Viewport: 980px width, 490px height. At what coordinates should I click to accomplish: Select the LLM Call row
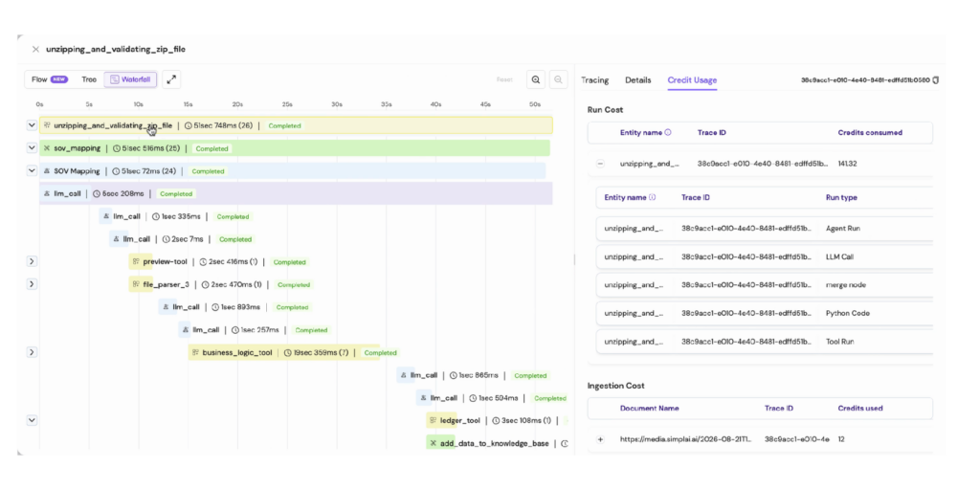point(765,256)
